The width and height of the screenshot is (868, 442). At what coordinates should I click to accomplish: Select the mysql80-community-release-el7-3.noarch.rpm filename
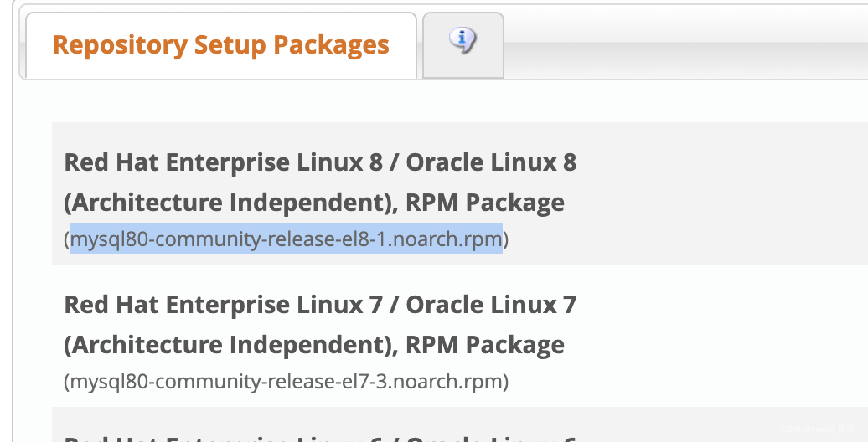coord(286,383)
